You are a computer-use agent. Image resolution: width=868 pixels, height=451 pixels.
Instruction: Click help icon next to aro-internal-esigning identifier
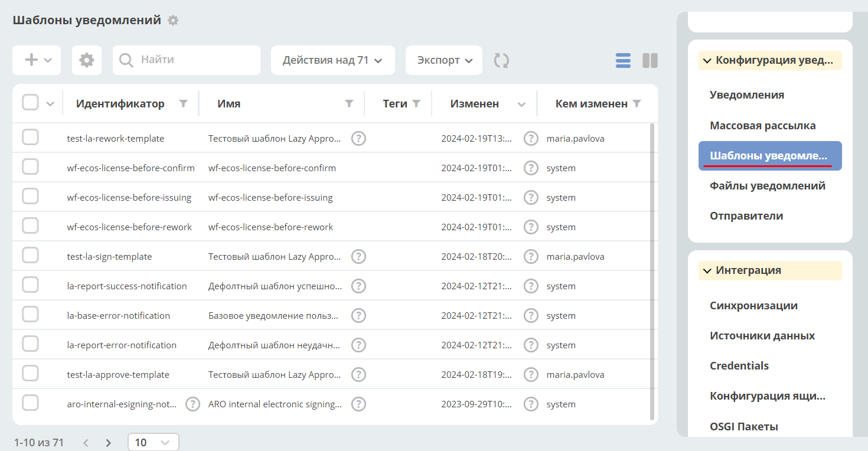click(192, 404)
